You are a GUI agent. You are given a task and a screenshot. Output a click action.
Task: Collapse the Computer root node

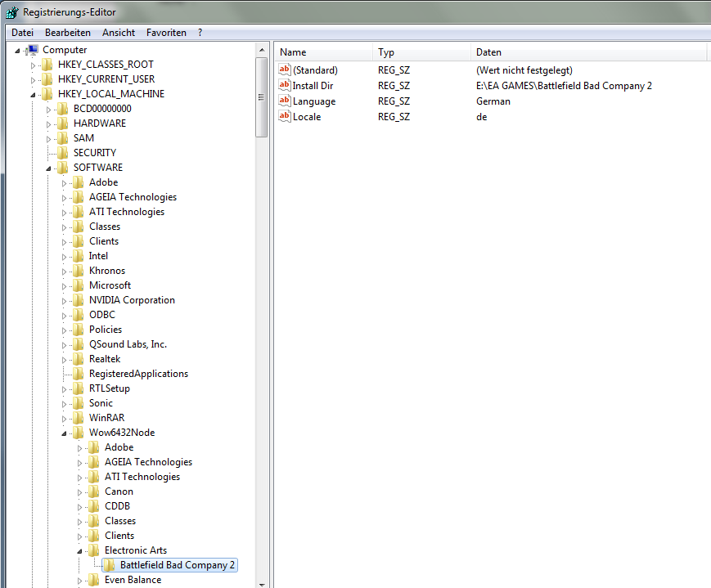point(17,51)
